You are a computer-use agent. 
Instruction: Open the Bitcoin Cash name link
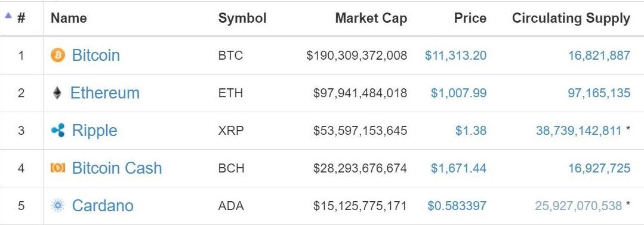point(116,168)
